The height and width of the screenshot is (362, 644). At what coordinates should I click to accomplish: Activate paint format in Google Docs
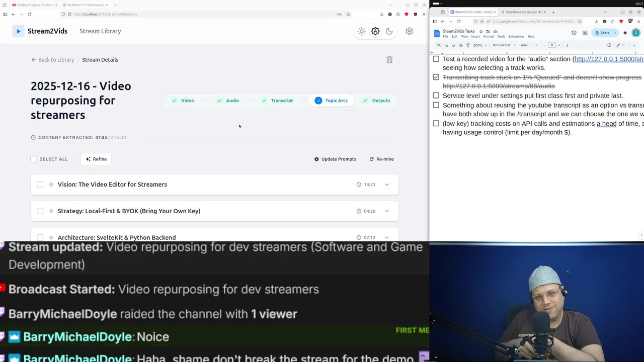[467, 45]
